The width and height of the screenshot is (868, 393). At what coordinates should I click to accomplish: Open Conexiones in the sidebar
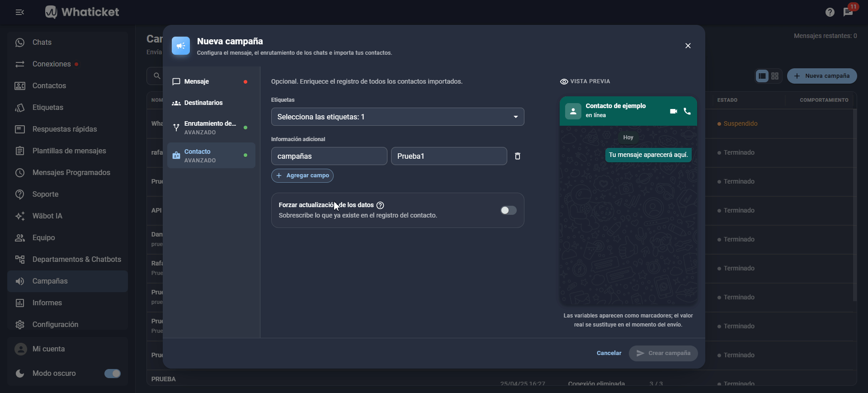coord(68,64)
